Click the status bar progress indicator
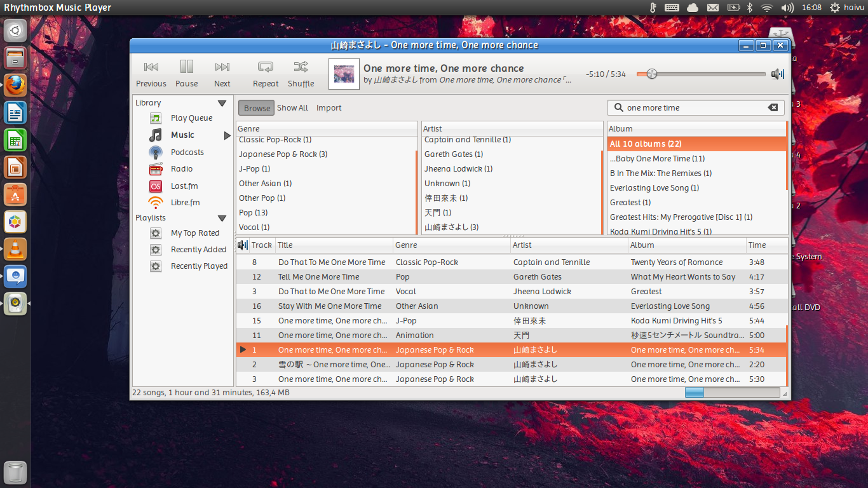868x488 pixels. [x=732, y=393]
